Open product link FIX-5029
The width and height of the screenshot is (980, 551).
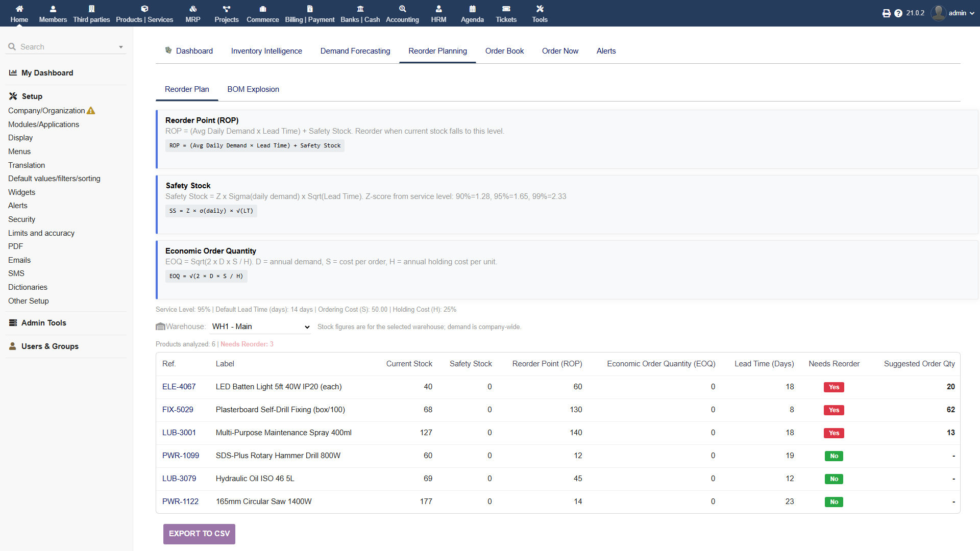tap(178, 410)
